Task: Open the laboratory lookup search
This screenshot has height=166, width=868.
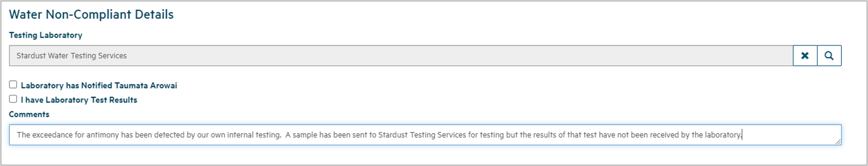Action: pos(829,56)
